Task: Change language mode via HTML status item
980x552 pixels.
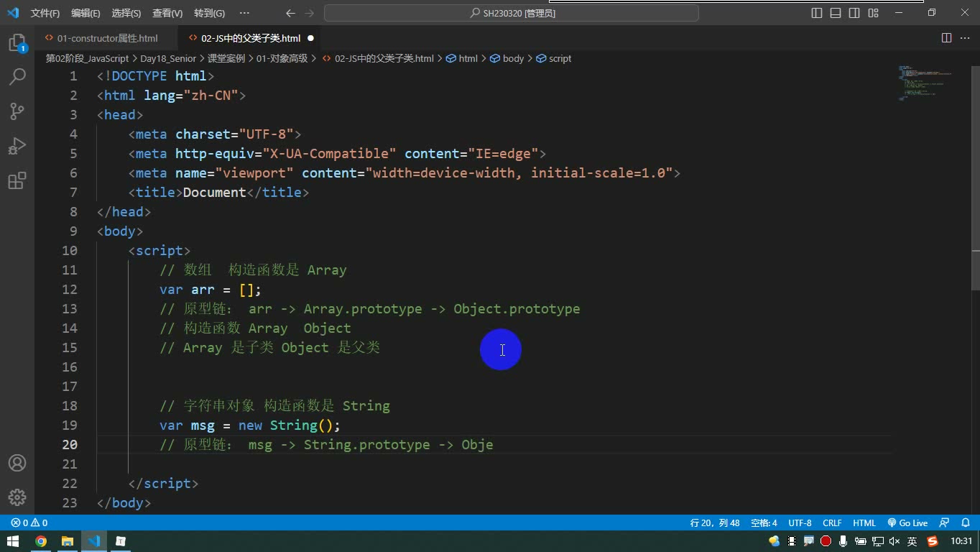Action: [864, 523]
